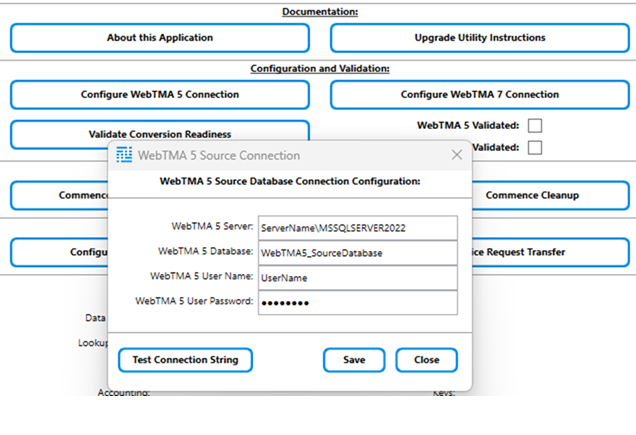This screenshot has height=435, width=636.
Task: Click the Request Transfer button
Action: pos(550,252)
